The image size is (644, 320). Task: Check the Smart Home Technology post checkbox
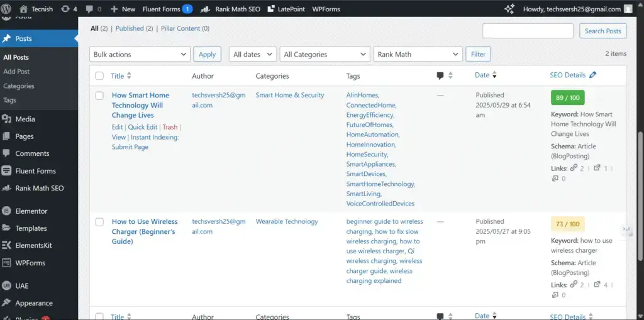pyautogui.click(x=99, y=96)
